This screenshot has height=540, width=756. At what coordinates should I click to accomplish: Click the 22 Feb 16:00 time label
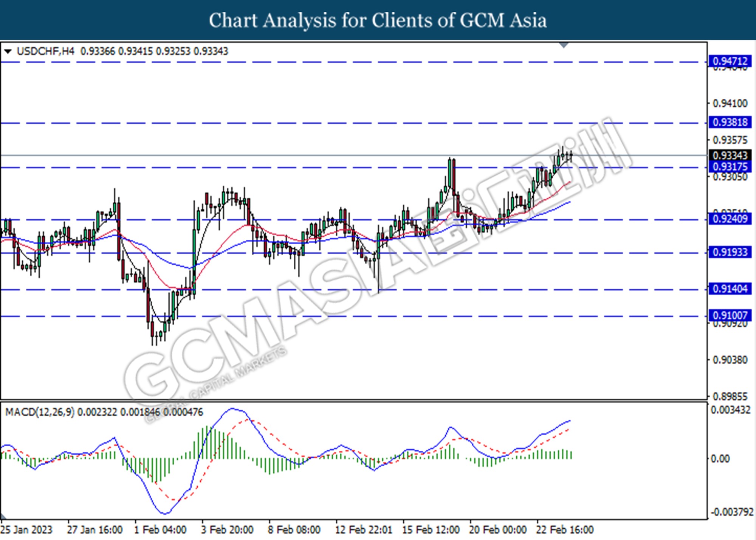(565, 530)
